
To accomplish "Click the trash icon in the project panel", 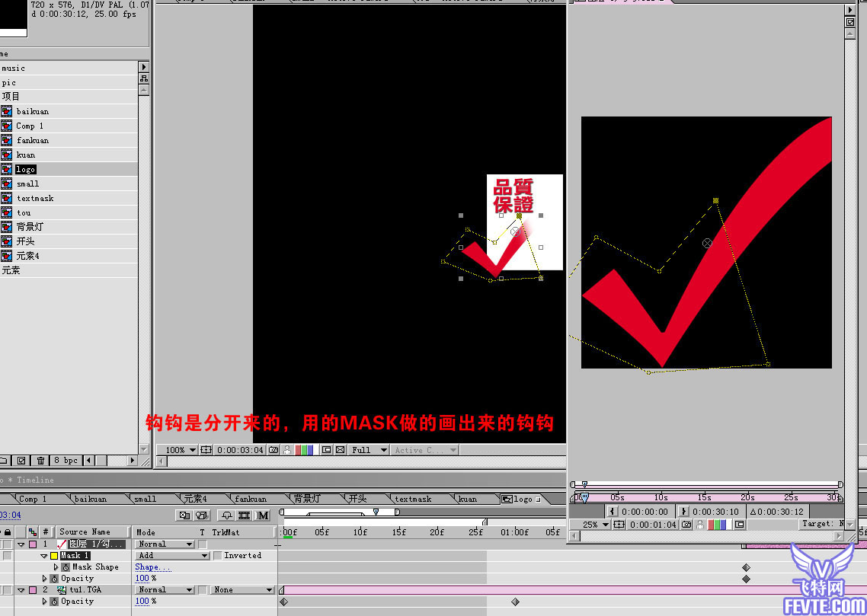I will (x=40, y=460).
